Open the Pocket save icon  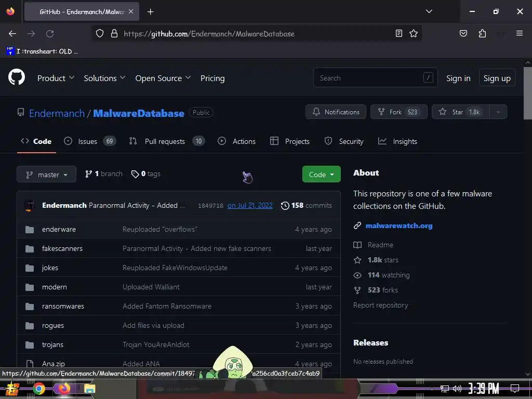point(463,33)
